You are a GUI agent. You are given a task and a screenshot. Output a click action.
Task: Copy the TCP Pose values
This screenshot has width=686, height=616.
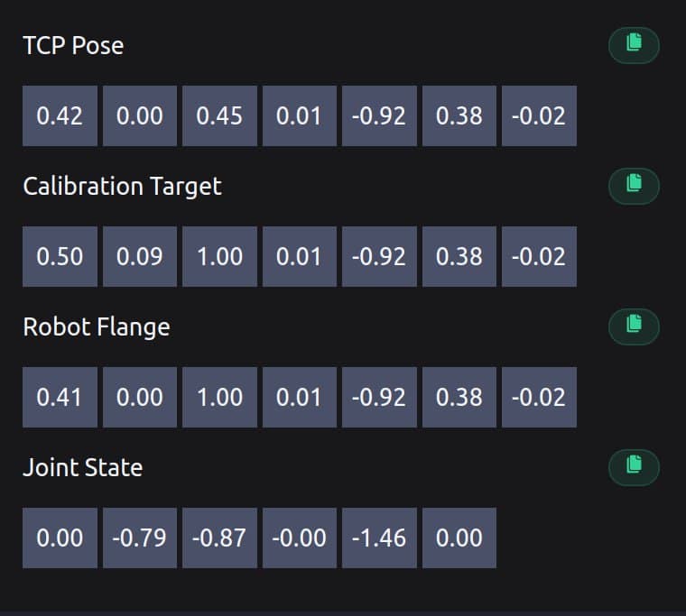pyautogui.click(x=634, y=45)
